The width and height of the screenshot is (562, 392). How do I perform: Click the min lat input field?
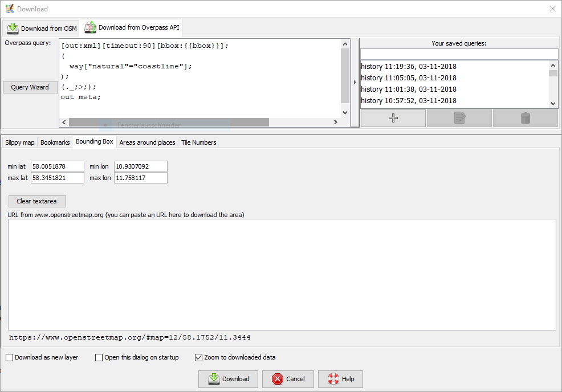click(x=57, y=166)
